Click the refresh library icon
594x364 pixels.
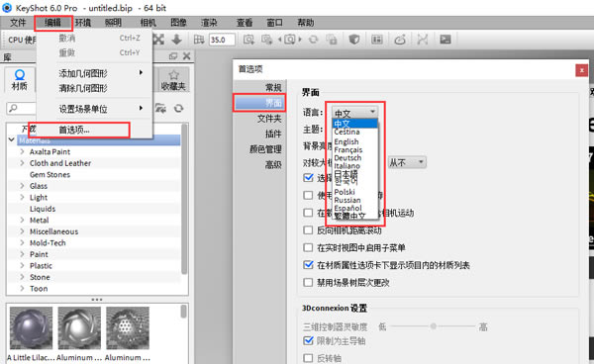coord(179,109)
